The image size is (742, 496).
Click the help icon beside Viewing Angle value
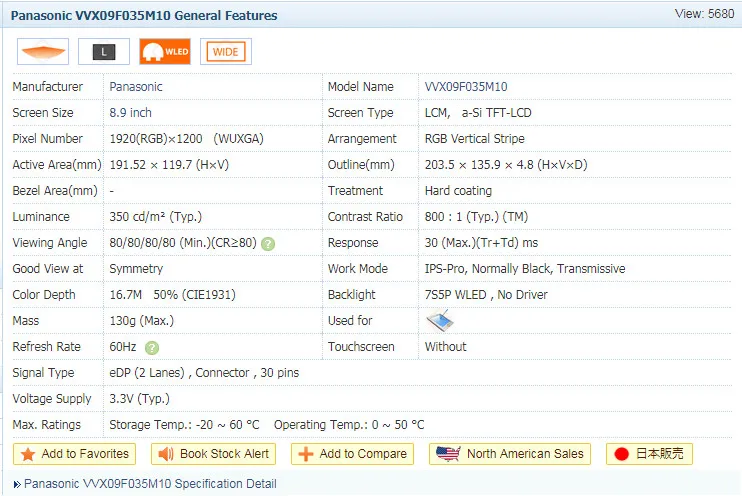tap(268, 244)
